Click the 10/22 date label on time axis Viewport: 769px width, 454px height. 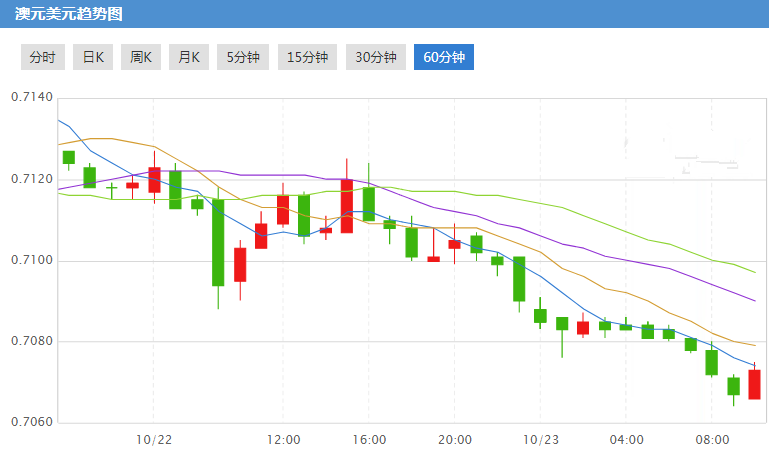pyautogui.click(x=154, y=439)
